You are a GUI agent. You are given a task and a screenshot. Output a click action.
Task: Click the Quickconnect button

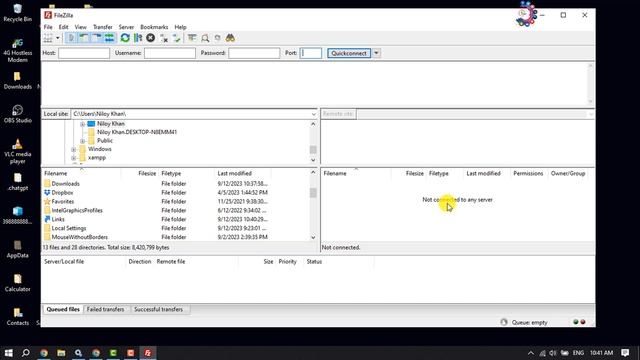coord(349,53)
